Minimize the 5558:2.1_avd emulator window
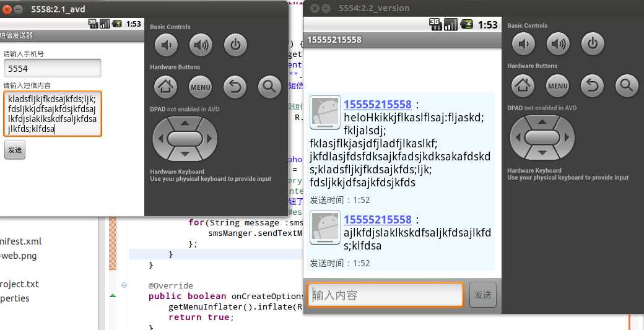The height and width of the screenshot is (330, 644). click(17, 9)
